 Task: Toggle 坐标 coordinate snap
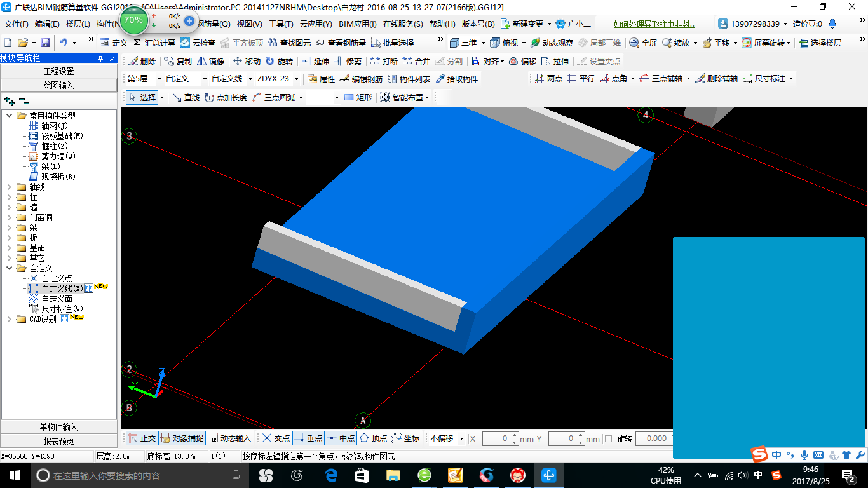405,438
